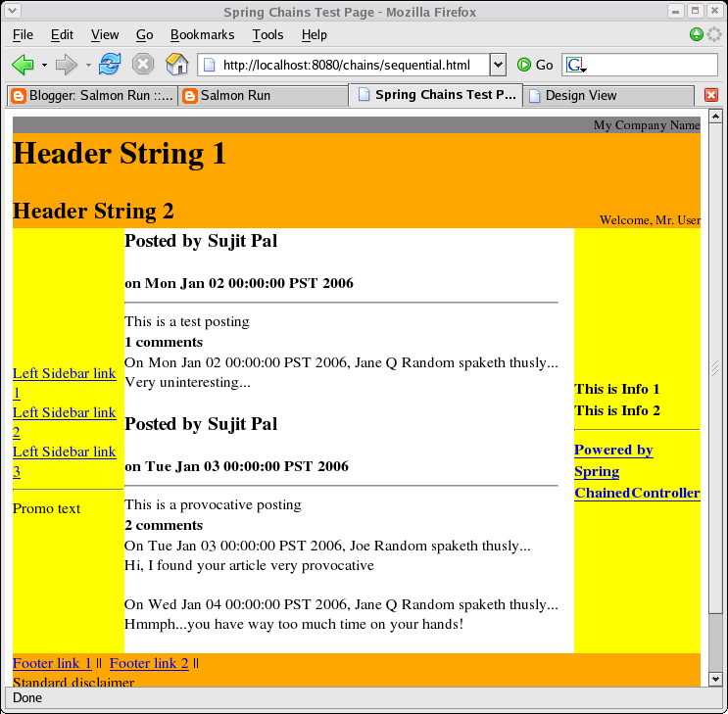Switch to the Design View tab
The image size is (728, 714).
608,96
